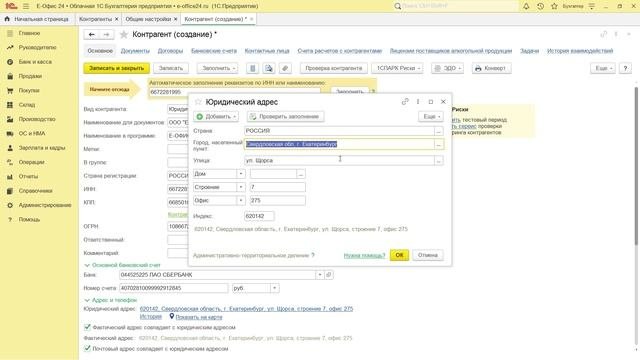Open Продажи sidebar section
The image size is (640, 360).
click(30, 76)
